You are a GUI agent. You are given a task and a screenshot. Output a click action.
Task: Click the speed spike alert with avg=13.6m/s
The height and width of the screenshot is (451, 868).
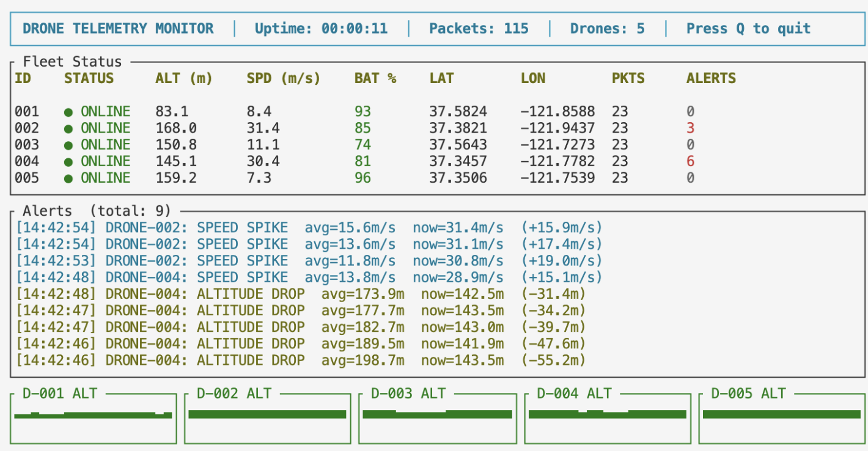point(309,244)
